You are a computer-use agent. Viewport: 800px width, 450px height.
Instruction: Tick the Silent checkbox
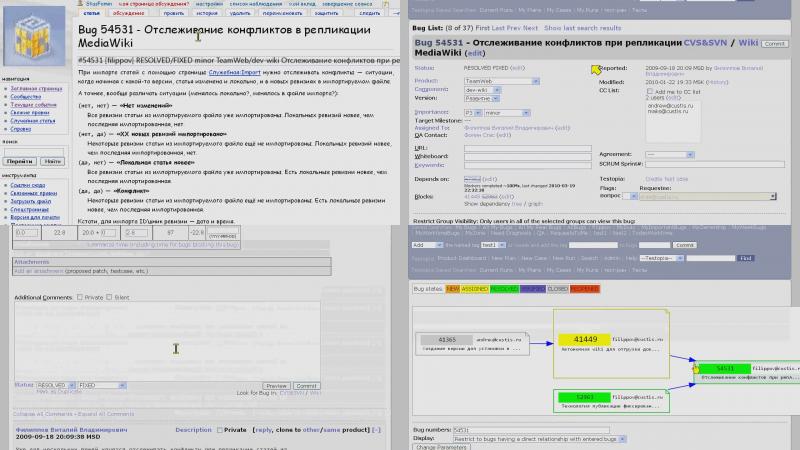point(109,297)
